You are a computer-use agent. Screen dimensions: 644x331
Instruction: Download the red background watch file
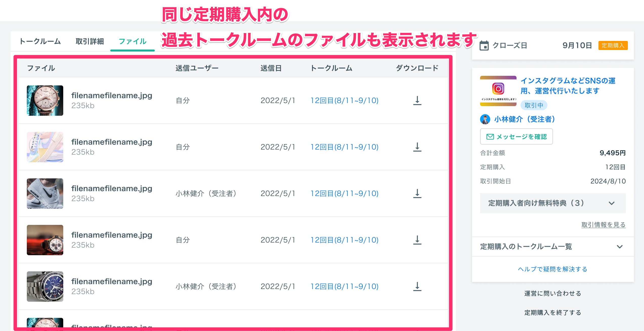coord(417,240)
